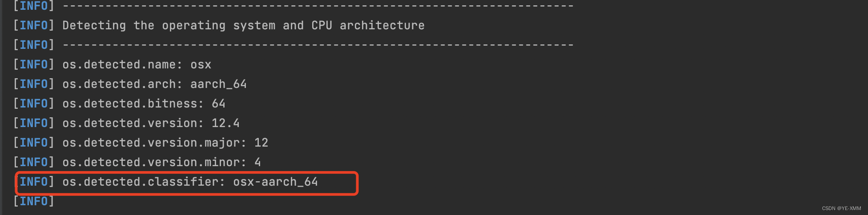
Task: Click the os.detected.bitness: 64 line
Action: (x=119, y=104)
